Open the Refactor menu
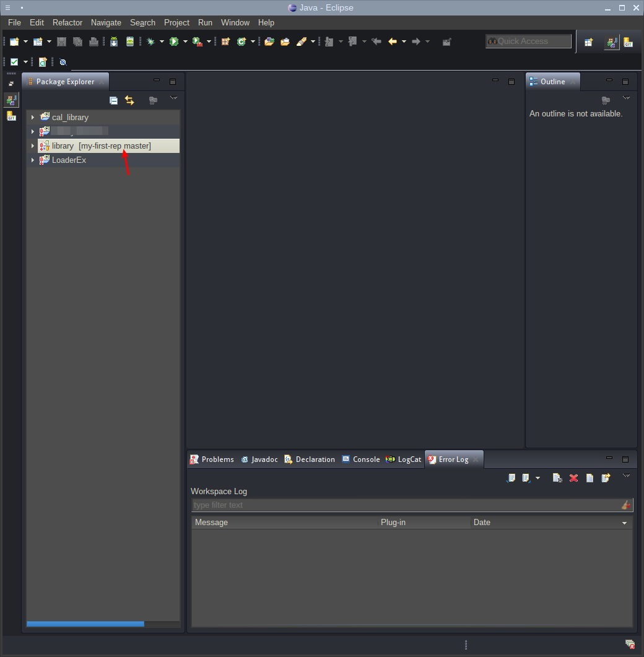The image size is (644, 657). 67,22
